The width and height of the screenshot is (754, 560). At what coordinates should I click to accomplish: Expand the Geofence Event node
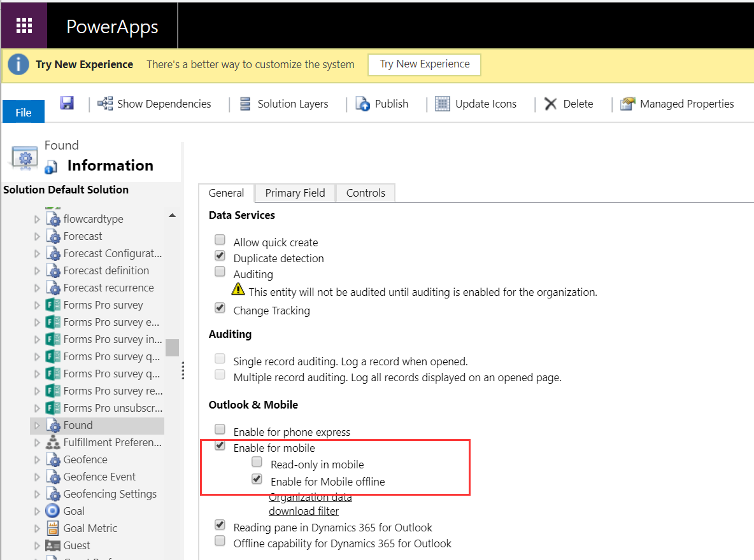coord(37,477)
